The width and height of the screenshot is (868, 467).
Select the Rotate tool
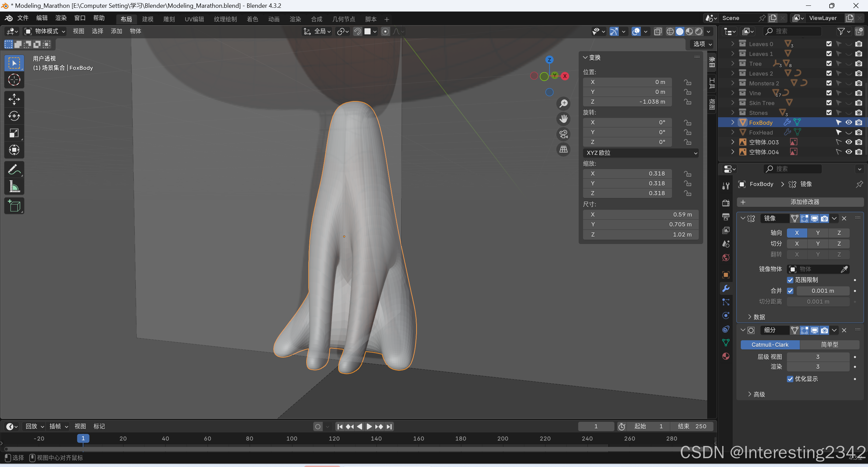(14, 116)
